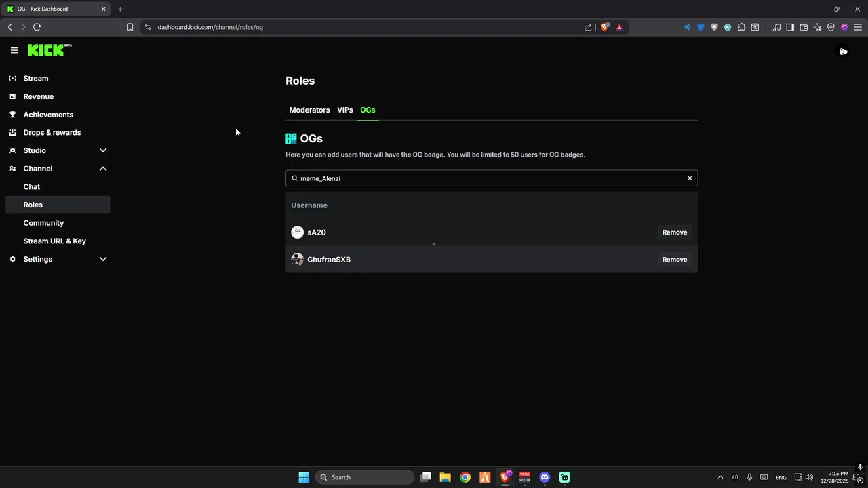Open the Windows Start menu
This screenshot has height=488, width=868.
[x=304, y=477]
